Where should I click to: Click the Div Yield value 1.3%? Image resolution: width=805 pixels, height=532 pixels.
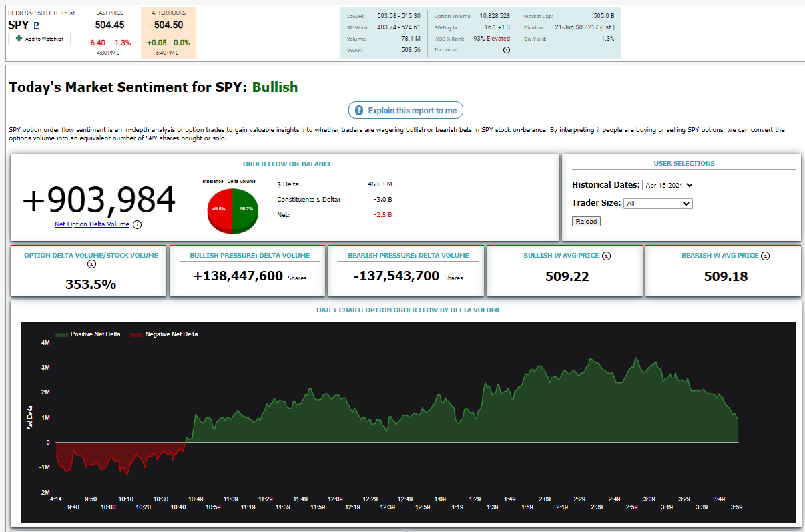(x=608, y=39)
